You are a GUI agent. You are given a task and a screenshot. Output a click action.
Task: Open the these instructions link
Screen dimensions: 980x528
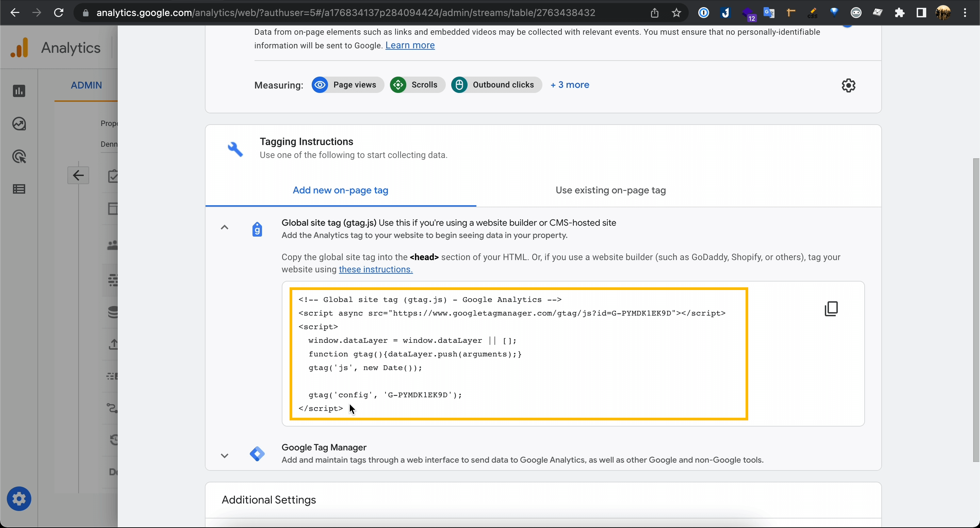coord(375,270)
